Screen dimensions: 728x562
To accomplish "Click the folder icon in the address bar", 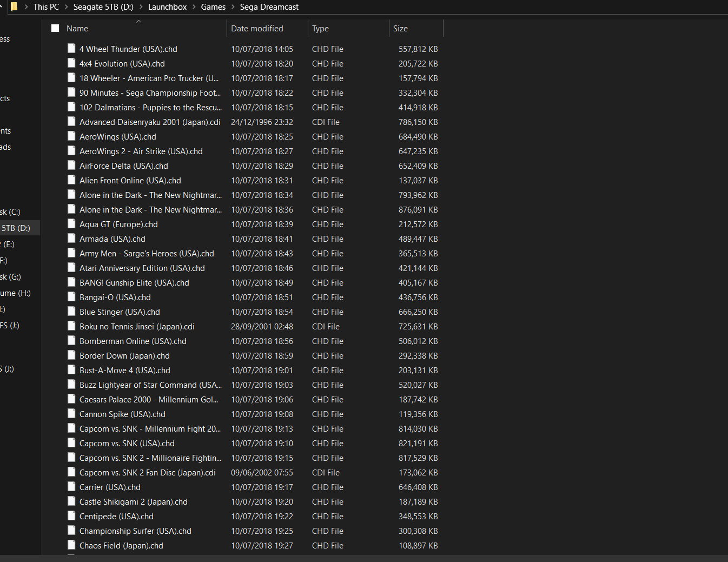I will coord(14,6).
